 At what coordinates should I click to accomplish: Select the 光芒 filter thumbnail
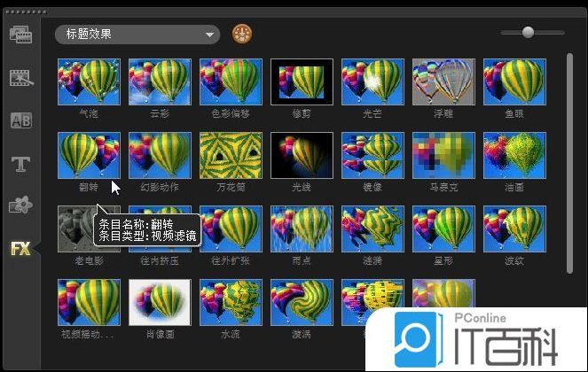tap(372, 81)
